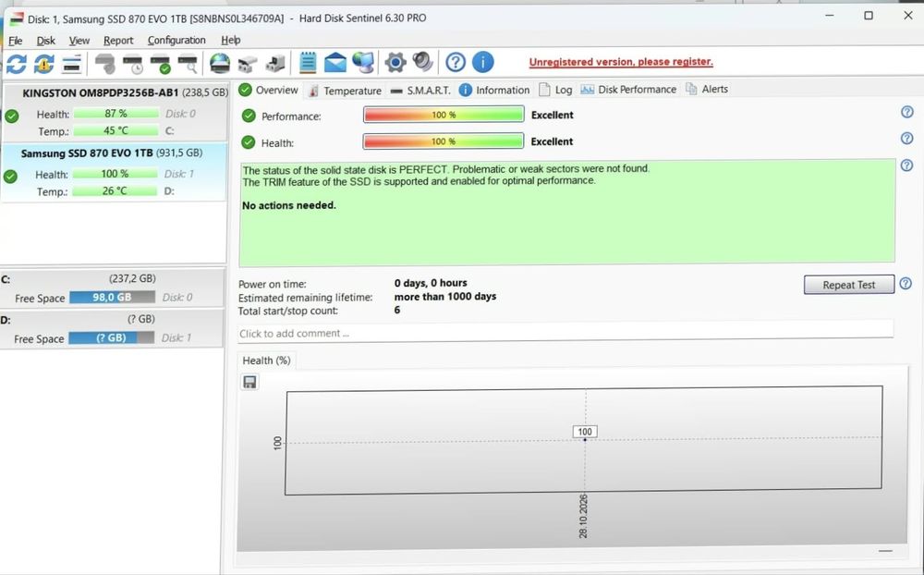Open the Help menu

[231, 40]
